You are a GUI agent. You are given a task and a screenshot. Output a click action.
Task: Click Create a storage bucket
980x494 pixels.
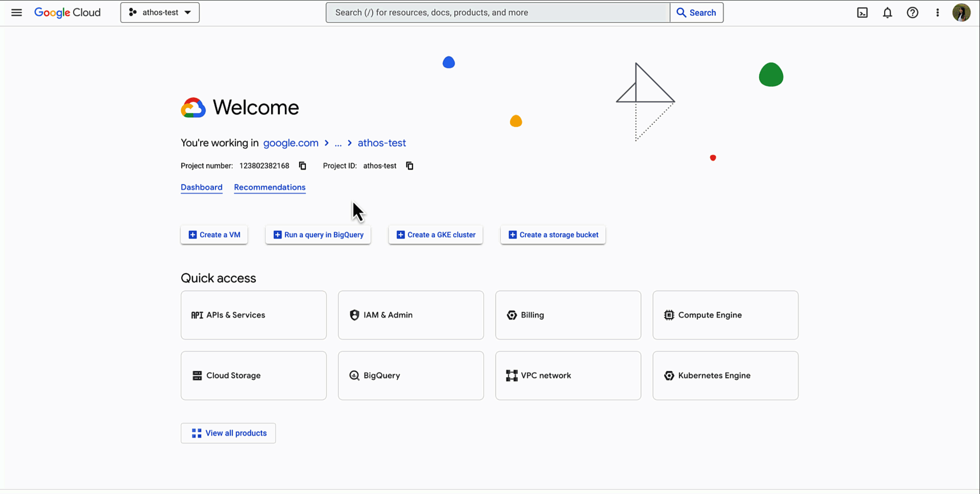(553, 235)
